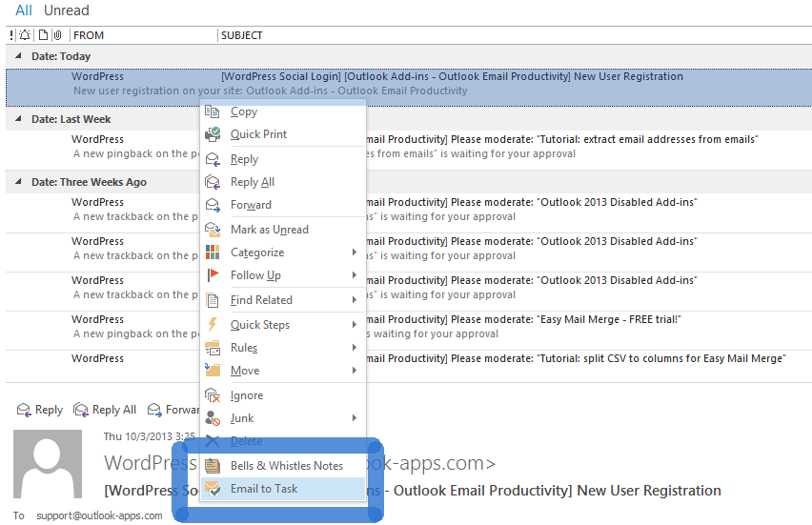Click the Find Related document icon
812x525 pixels.
213,300
